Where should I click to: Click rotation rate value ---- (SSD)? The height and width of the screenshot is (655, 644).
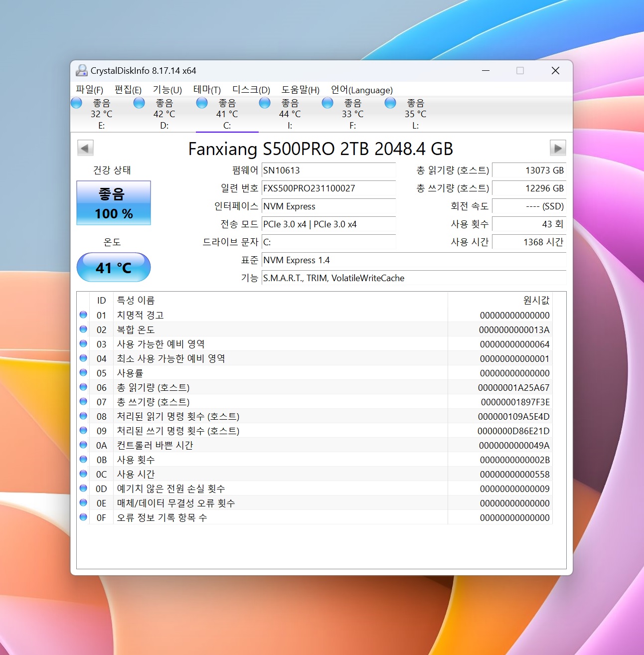tap(529, 206)
